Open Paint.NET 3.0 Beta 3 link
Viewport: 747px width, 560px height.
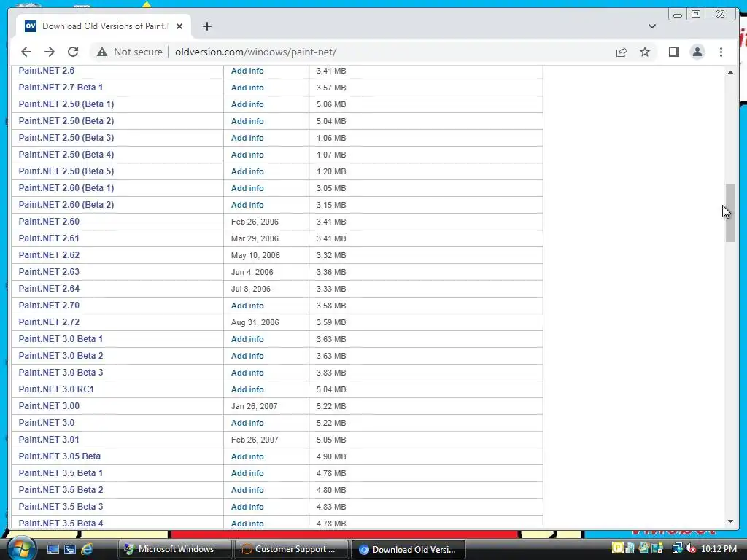[61, 373]
